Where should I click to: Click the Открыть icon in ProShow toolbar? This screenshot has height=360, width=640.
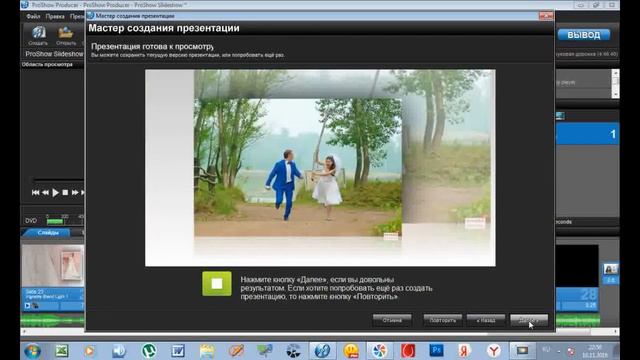coord(65,36)
